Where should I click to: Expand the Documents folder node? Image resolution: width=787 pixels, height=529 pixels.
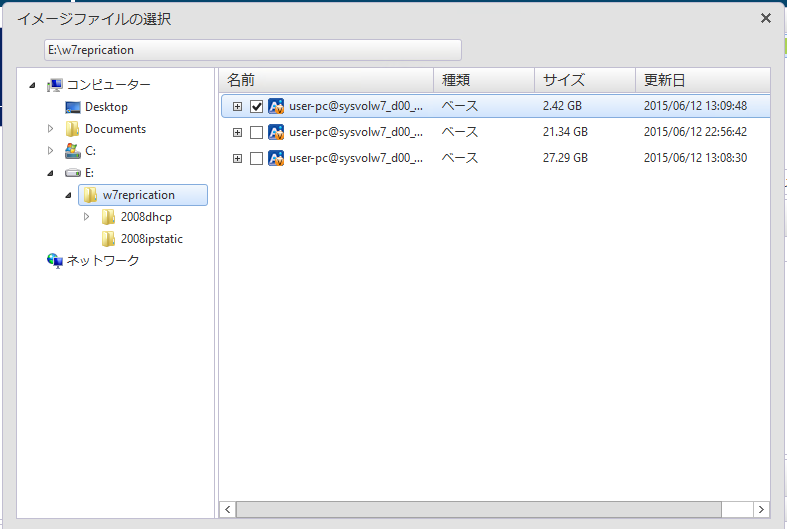(x=51, y=129)
